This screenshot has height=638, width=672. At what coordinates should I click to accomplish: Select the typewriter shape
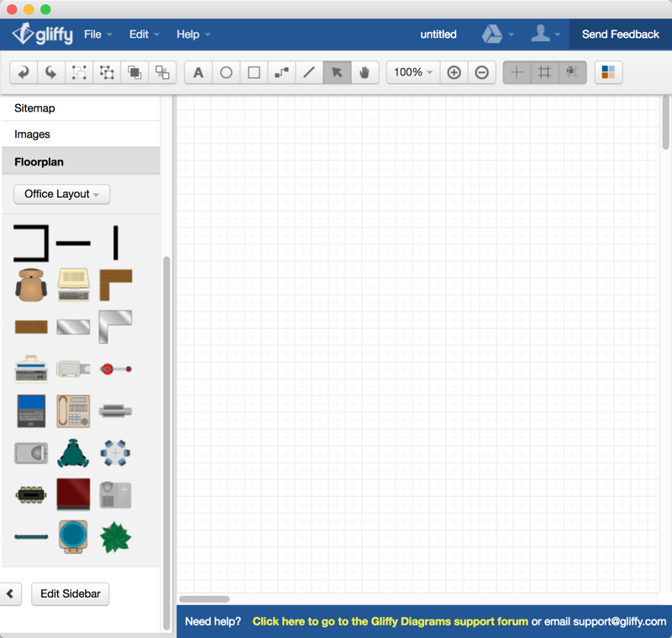(x=31, y=369)
